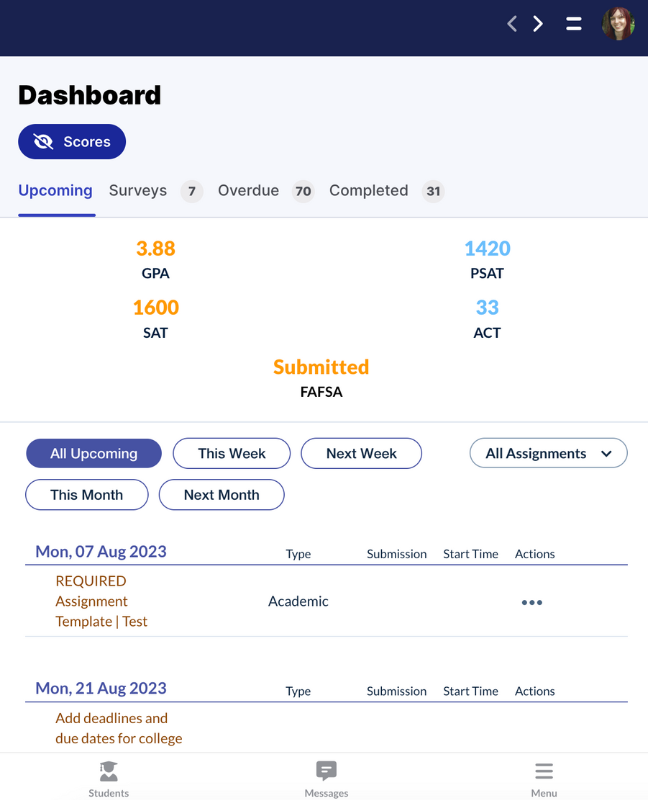Select the This Week filter
The width and height of the screenshot is (648, 800).
[232, 453]
